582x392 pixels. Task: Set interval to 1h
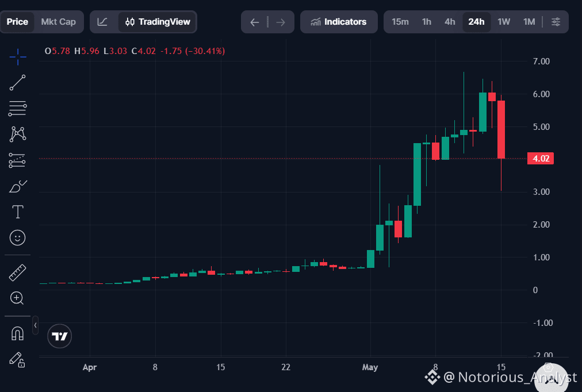coord(427,22)
